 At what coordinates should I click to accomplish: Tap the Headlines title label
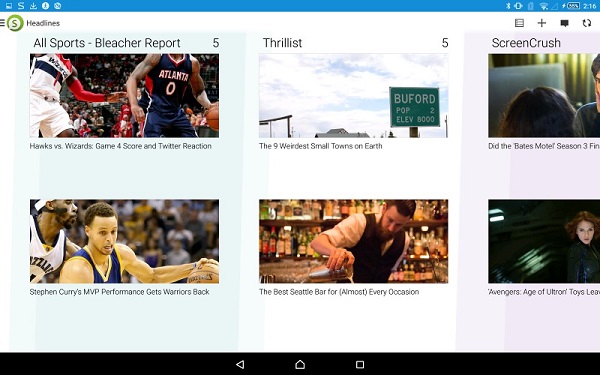(x=43, y=23)
